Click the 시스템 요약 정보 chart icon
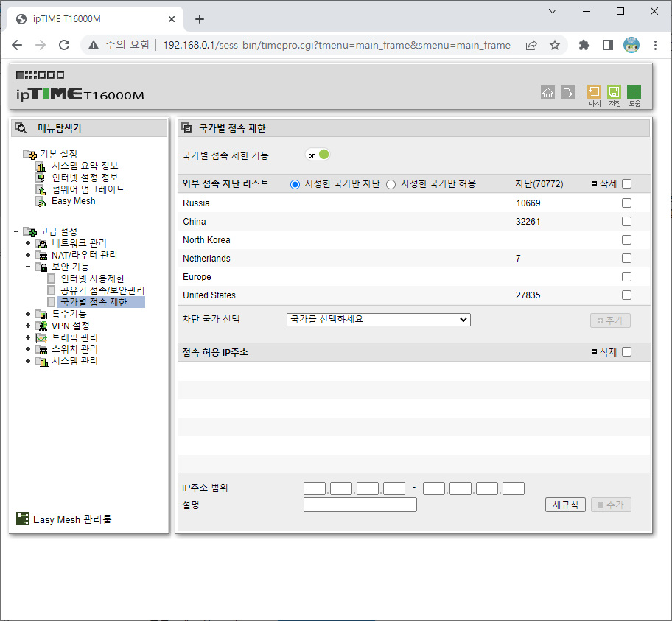672x621 pixels. tap(41, 166)
